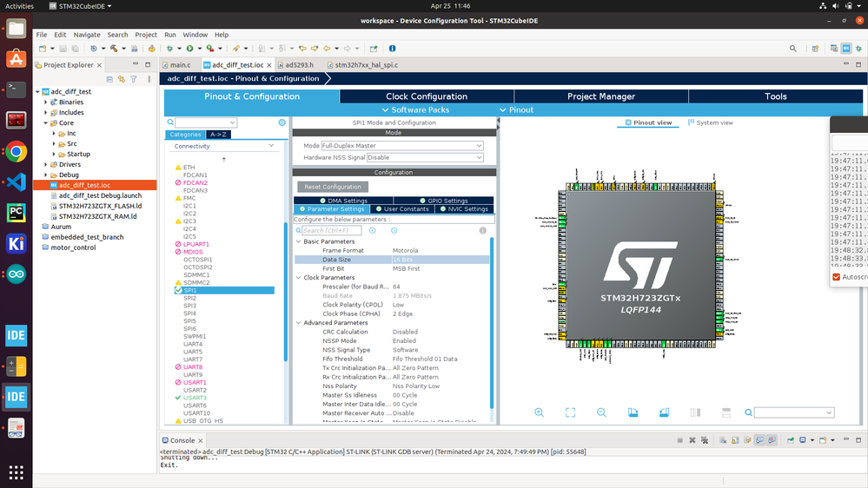Image resolution: width=868 pixels, height=488 pixels.
Task: Select the Parameter Settings checked tab
Action: (332, 209)
